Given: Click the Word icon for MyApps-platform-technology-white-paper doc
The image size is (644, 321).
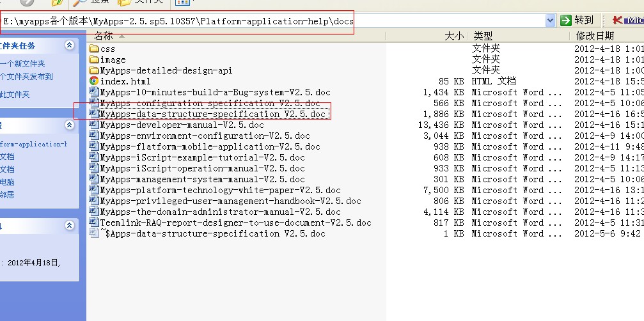Looking at the screenshot, I should tap(94, 190).
